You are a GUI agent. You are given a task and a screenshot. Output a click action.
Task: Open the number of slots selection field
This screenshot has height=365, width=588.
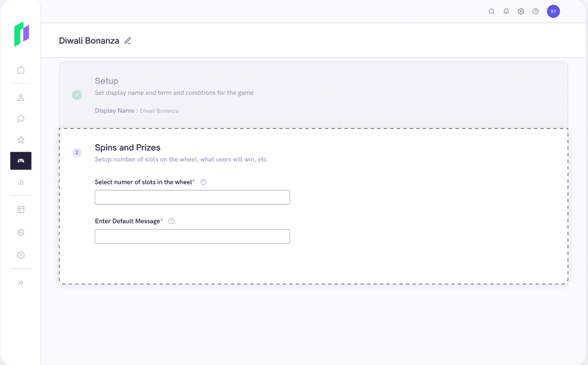click(192, 197)
